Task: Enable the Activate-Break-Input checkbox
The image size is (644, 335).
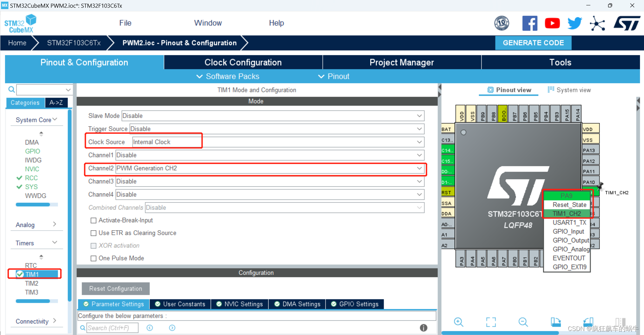Action: click(x=94, y=221)
